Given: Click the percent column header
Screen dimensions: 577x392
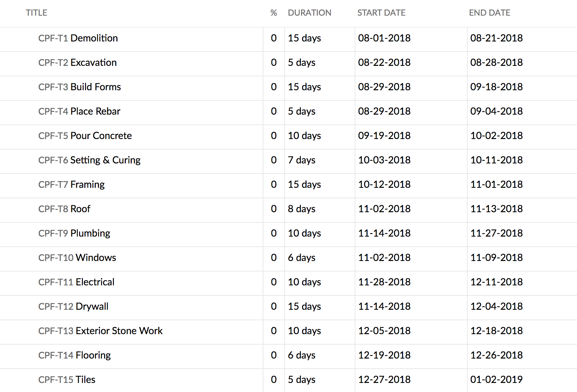Looking at the screenshot, I should tap(274, 13).
